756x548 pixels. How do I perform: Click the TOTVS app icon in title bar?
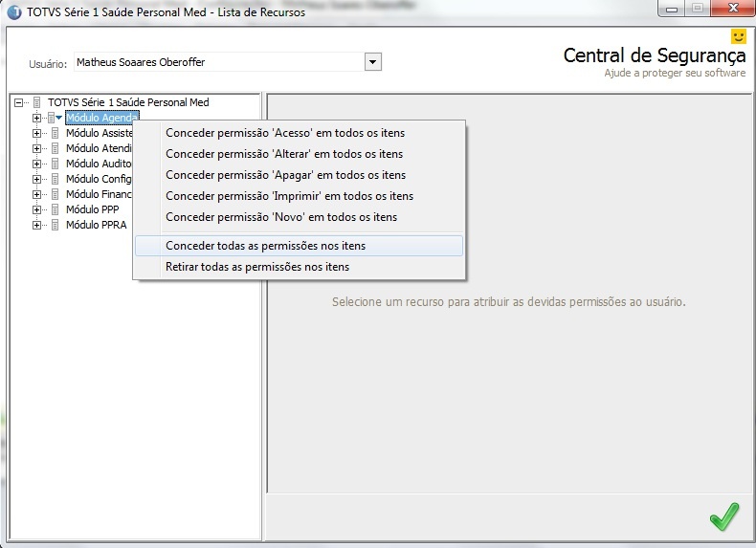[14, 12]
